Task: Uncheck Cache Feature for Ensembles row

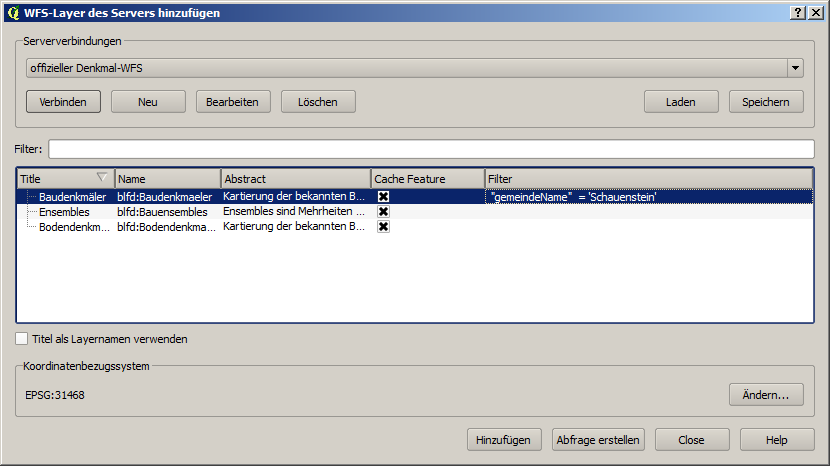Action: click(x=383, y=212)
